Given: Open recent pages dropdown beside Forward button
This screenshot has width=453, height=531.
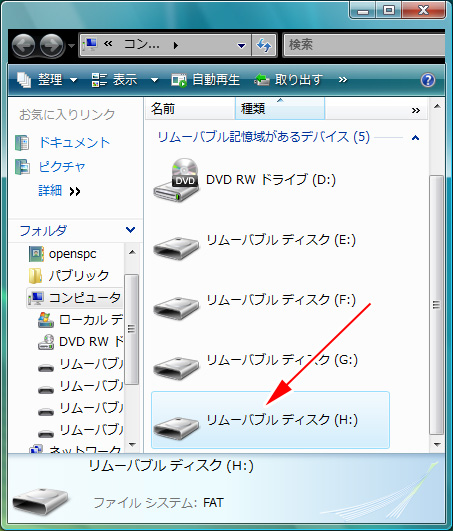Looking at the screenshot, I should pyautogui.click(x=71, y=45).
